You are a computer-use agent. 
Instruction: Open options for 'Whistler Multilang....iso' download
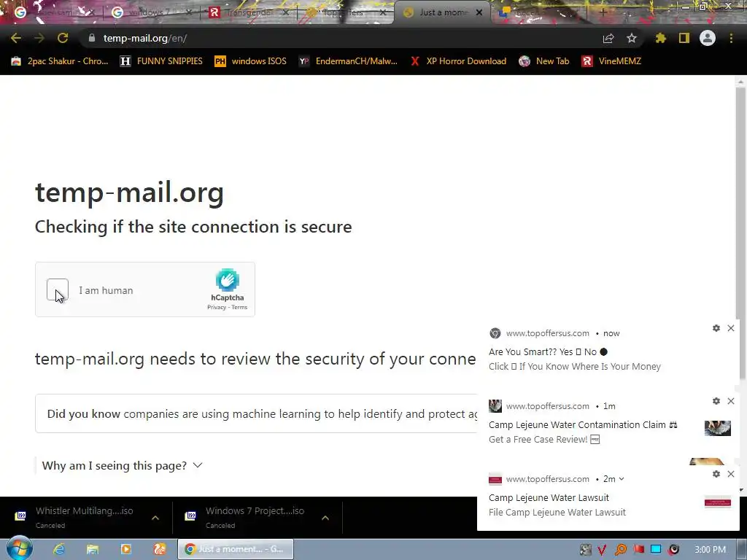coord(155,518)
